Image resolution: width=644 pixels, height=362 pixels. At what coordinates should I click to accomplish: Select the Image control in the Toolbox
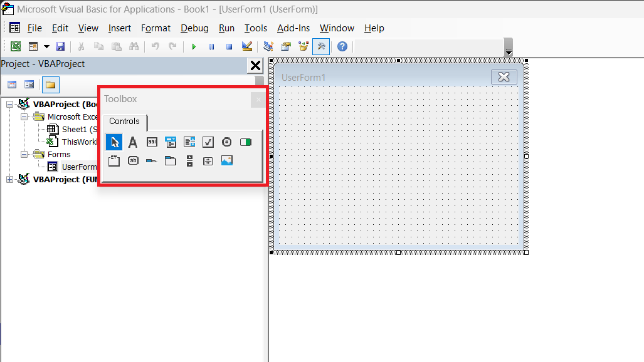click(227, 160)
